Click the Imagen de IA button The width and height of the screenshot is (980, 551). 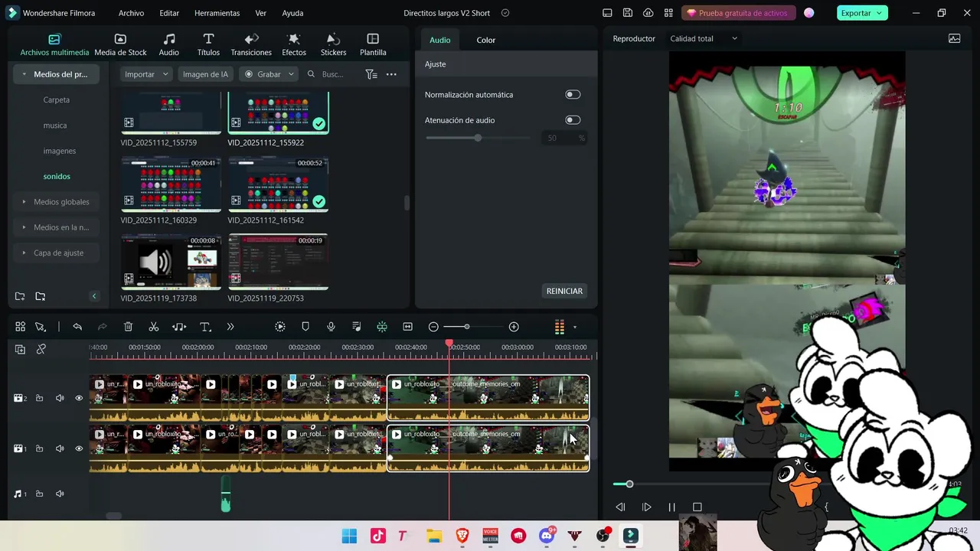click(205, 74)
